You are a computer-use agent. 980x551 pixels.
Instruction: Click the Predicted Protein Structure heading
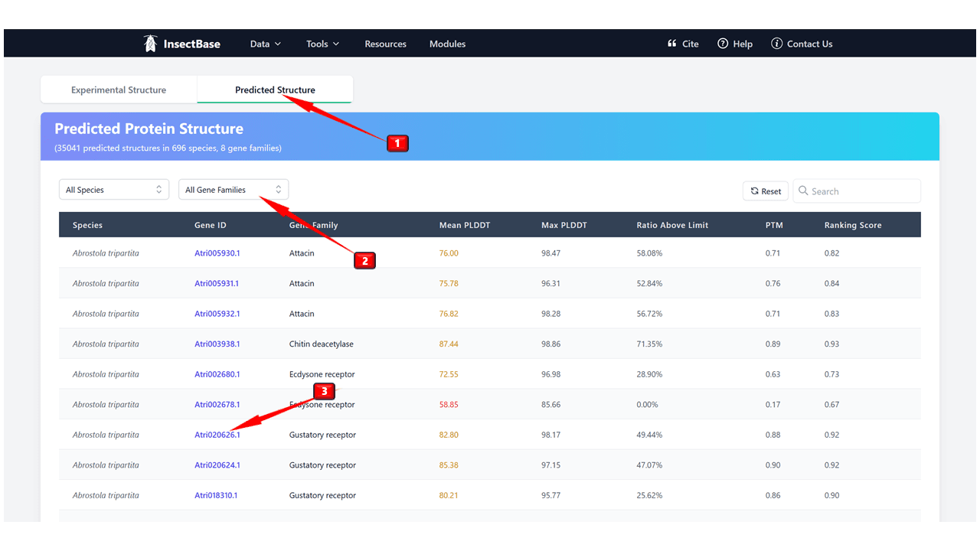point(149,129)
